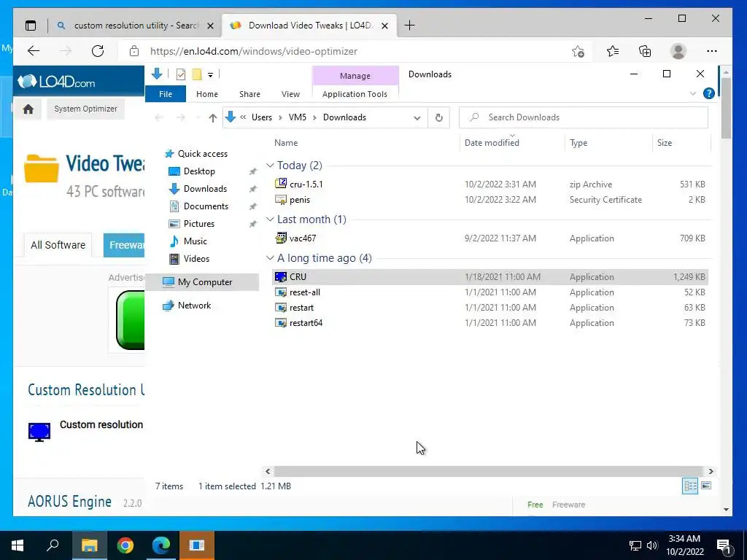Open Pictures in the navigation pane
The height and width of the screenshot is (560, 747).
(198, 223)
